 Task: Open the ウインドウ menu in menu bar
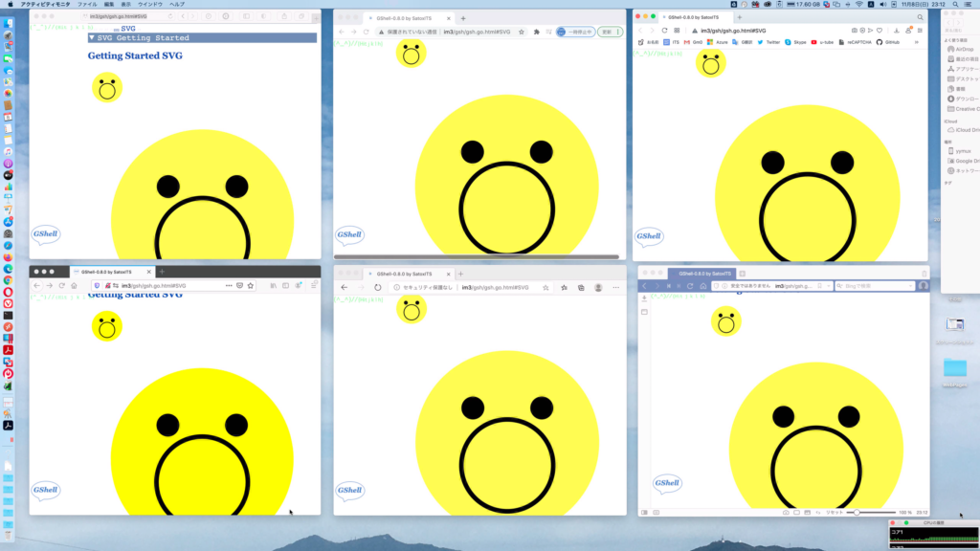click(150, 4)
